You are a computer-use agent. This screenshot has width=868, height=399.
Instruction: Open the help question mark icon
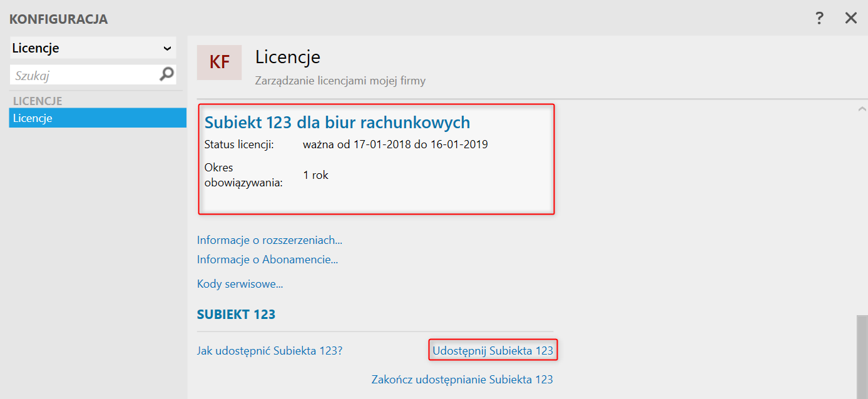coord(819,18)
